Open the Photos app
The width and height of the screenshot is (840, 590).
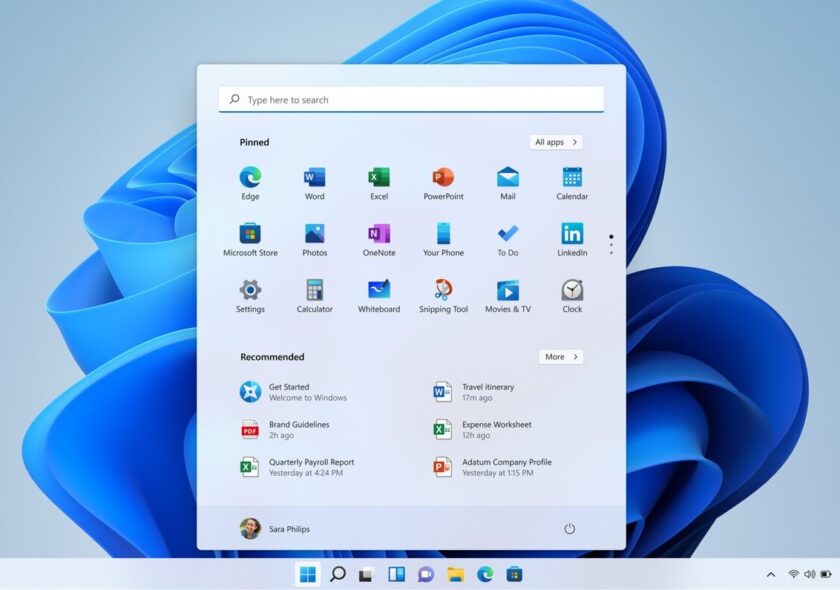coord(314,240)
